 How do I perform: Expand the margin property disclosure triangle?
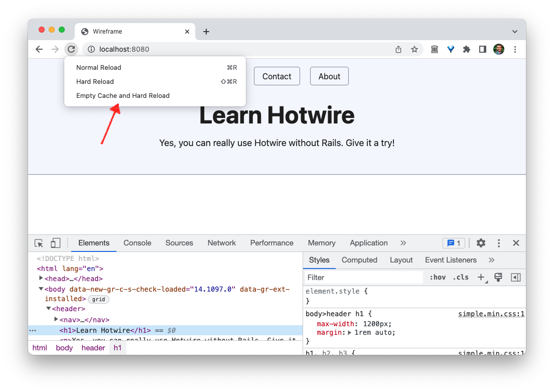coord(350,332)
